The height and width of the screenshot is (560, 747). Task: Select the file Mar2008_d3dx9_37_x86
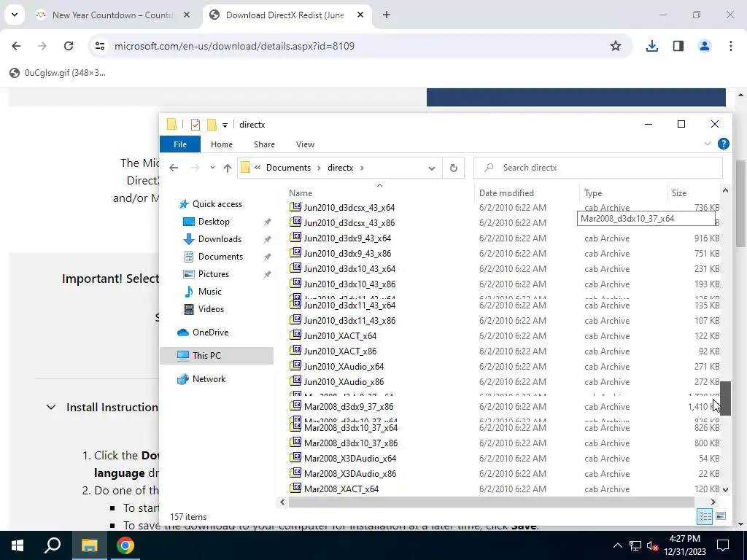click(348, 406)
